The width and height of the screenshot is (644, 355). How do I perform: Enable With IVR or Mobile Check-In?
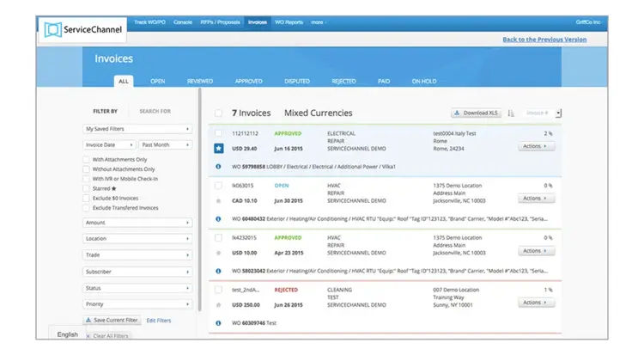(x=86, y=179)
